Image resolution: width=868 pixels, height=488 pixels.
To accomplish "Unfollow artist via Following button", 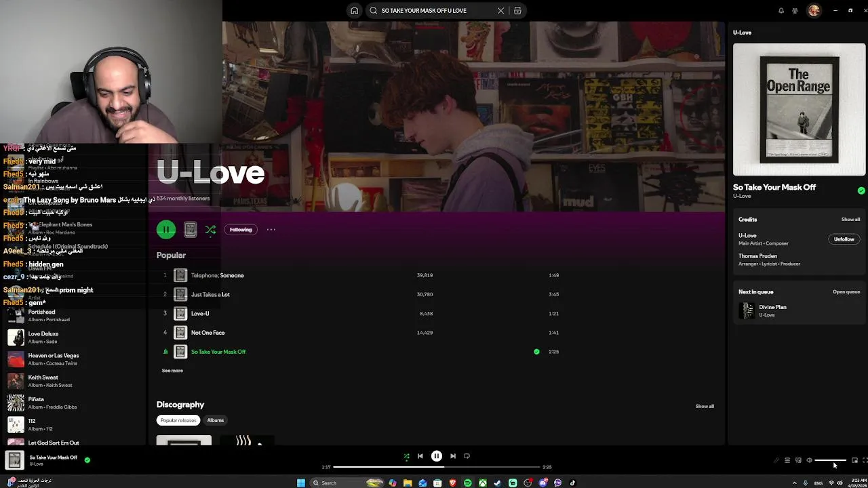I will tap(241, 230).
